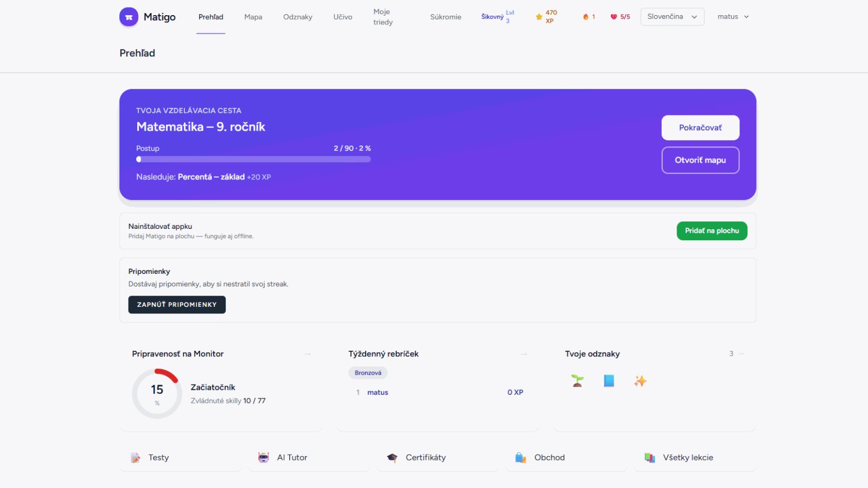Open Tvoje odznaky arrow
Image resolution: width=868 pixels, height=488 pixels.
[x=741, y=354]
